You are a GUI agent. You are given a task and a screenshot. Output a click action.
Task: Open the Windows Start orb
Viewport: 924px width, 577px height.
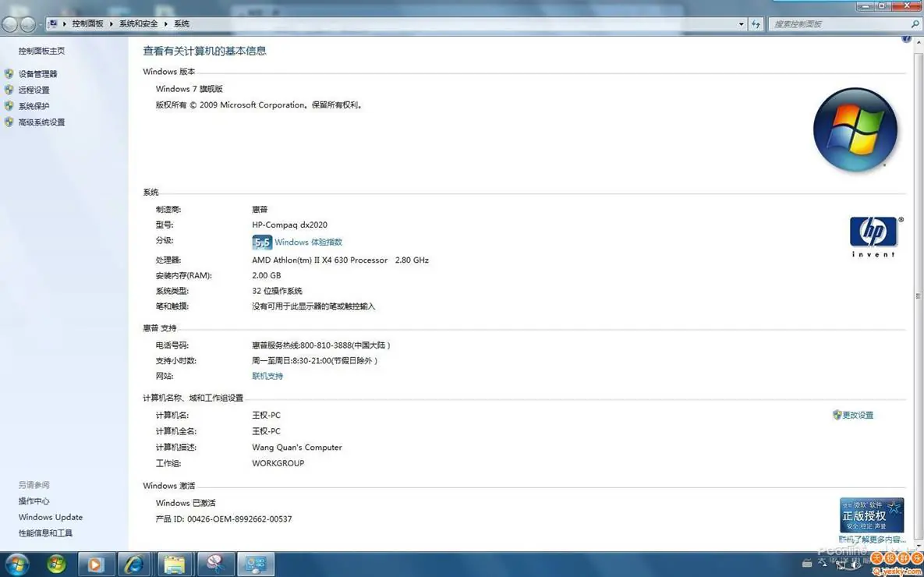tap(16, 564)
